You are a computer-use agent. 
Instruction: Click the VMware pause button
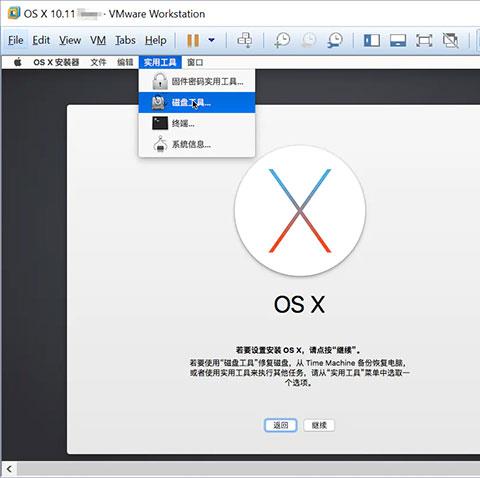coord(193,40)
